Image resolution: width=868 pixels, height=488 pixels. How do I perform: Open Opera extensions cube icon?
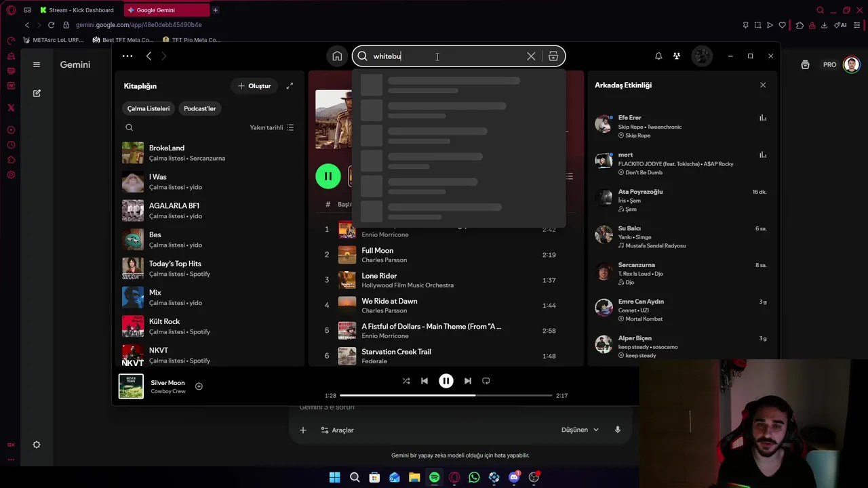click(800, 25)
